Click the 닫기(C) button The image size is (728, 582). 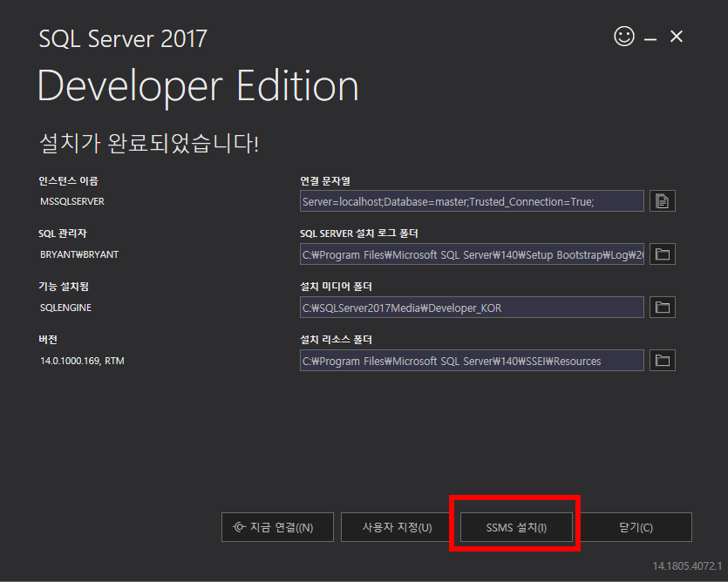pyautogui.click(x=636, y=527)
